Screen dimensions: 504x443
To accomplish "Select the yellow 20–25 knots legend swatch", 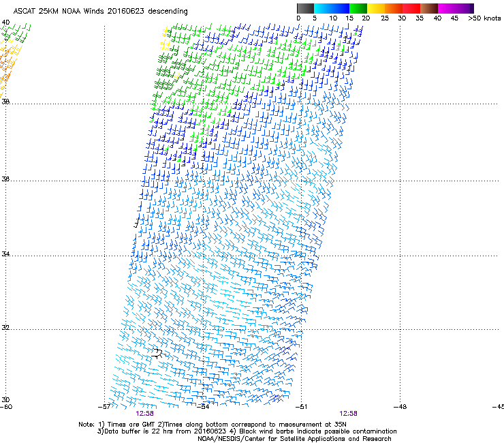I will pos(376,8).
